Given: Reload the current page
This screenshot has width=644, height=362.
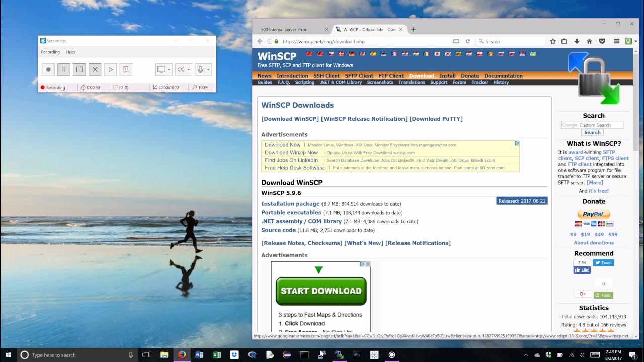Looking at the screenshot, I should [467, 41].
